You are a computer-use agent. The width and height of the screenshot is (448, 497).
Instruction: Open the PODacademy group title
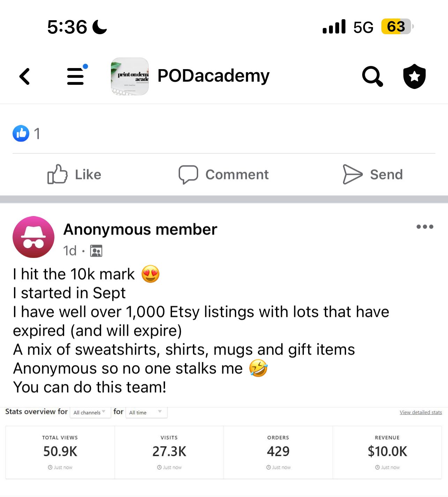coord(214,76)
